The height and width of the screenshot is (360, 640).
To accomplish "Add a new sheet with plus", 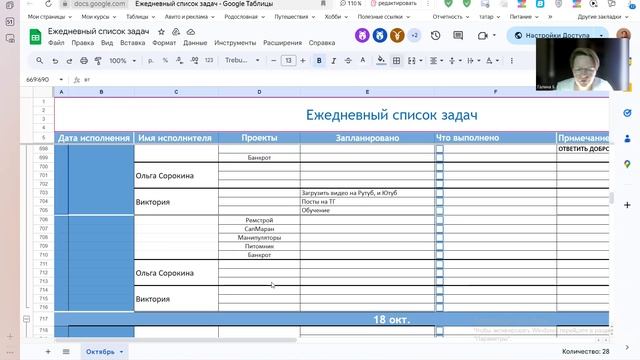I will [x=48, y=351].
